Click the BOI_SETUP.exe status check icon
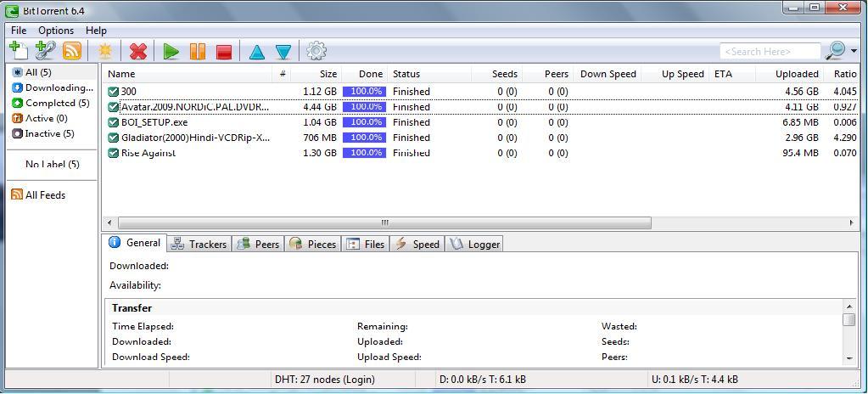This screenshot has height=394, width=868. click(114, 122)
